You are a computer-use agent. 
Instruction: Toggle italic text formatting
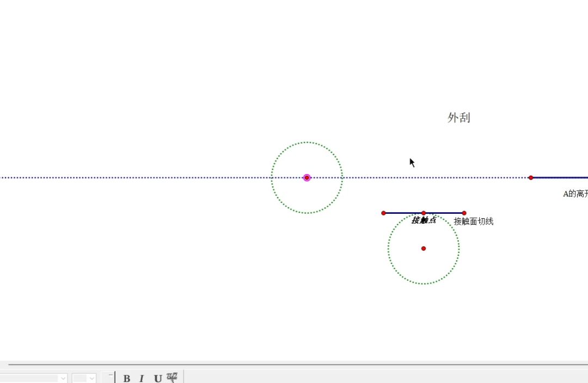(142, 378)
